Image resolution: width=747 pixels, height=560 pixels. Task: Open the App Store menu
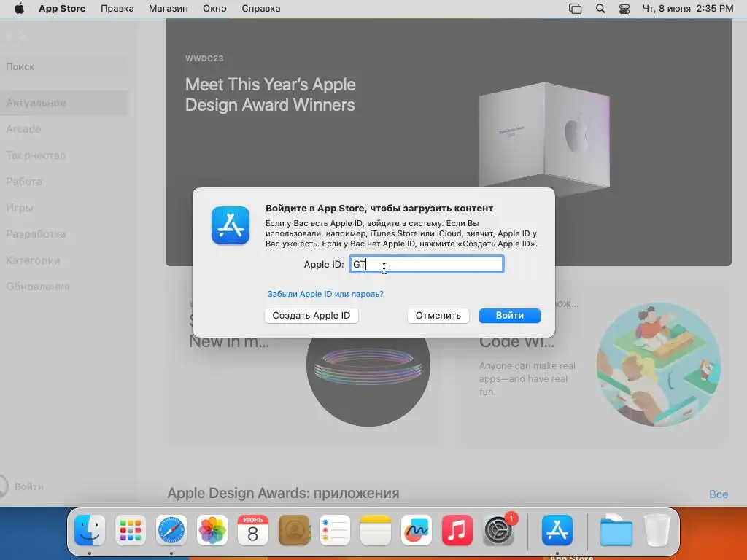[x=62, y=9]
